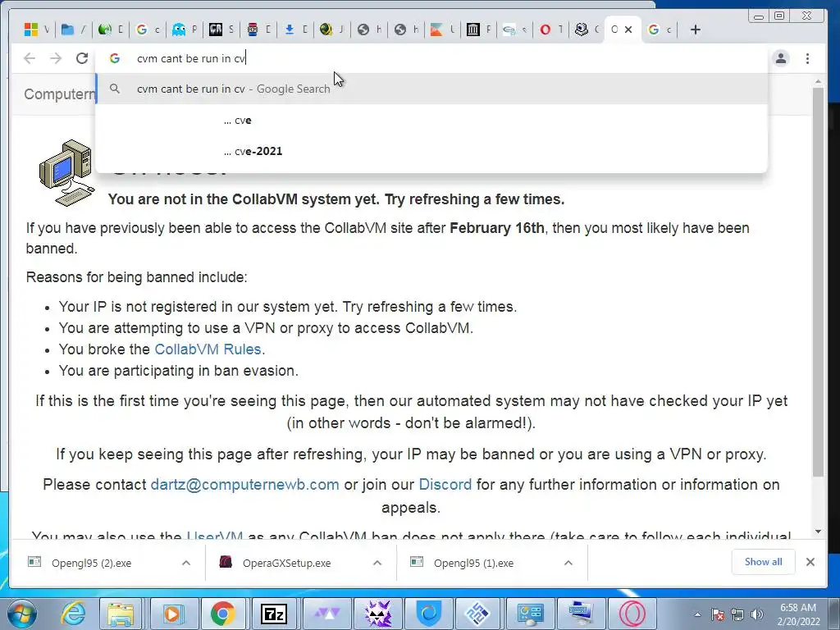The image size is (840, 630).
Task: Close the downloads bar
Action: point(810,562)
